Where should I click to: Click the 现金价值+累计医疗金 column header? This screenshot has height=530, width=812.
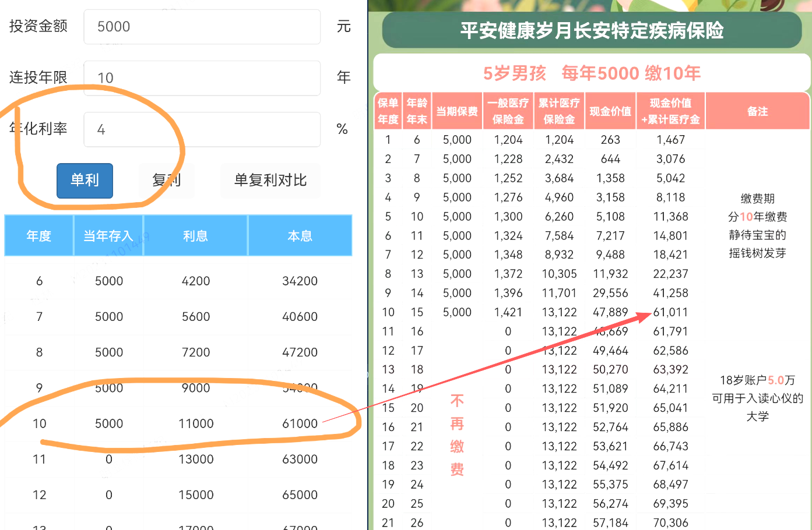[x=670, y=111]
